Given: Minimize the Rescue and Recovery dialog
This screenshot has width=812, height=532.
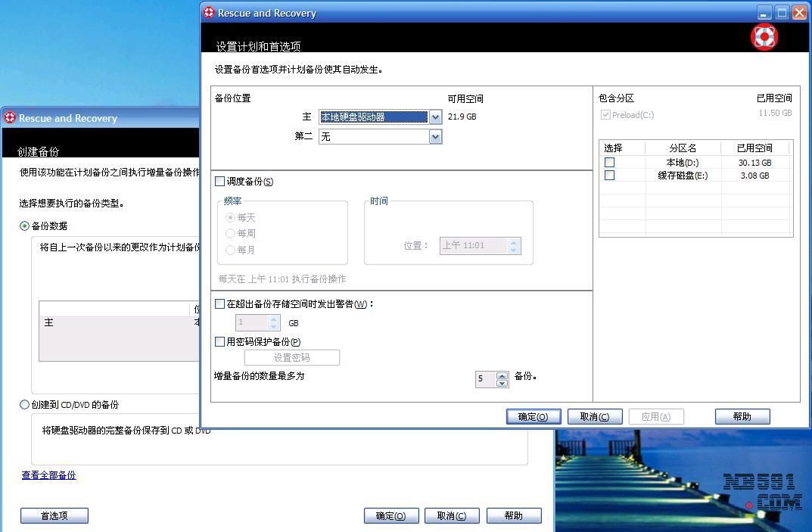Looking at the screenshot, I should coord(764,12).
